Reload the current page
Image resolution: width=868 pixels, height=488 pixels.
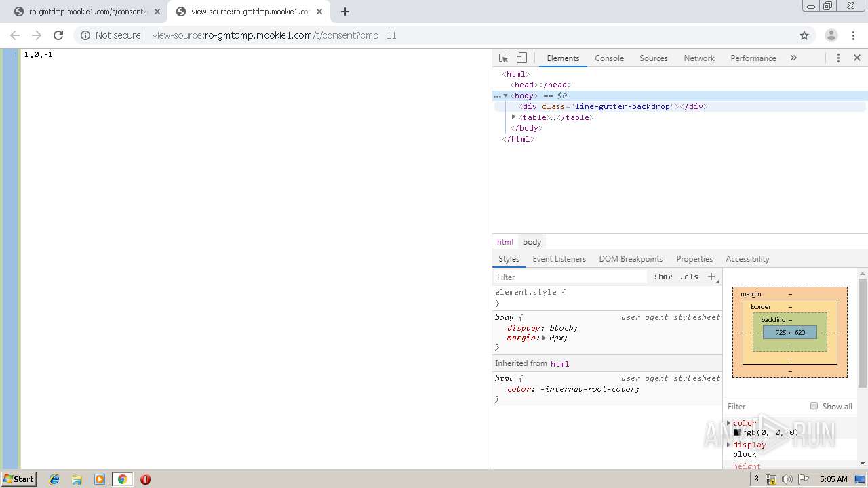point(58,35)
